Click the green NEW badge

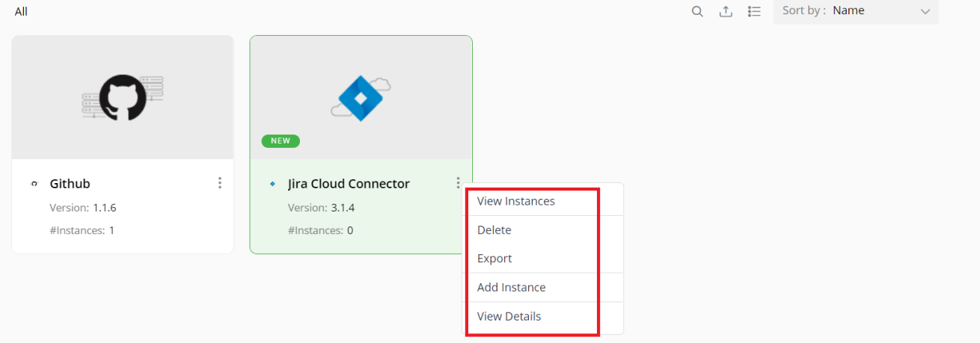tap(281, 140)
